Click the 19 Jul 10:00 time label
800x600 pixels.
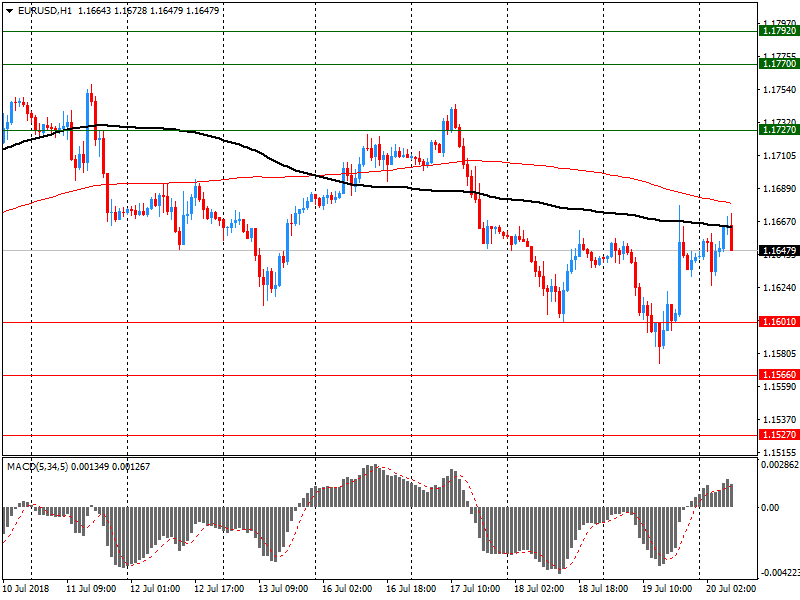tap(667, 588)
